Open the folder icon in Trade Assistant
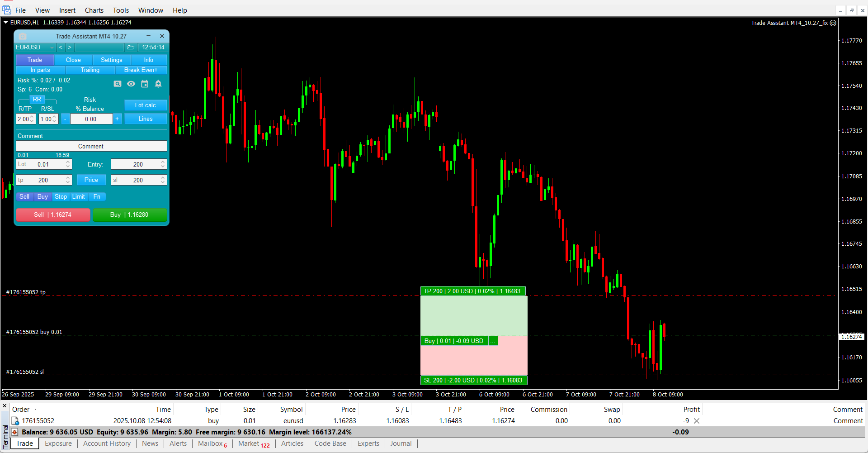The height and width of the screenshot is (453, 868). point(131,48)
